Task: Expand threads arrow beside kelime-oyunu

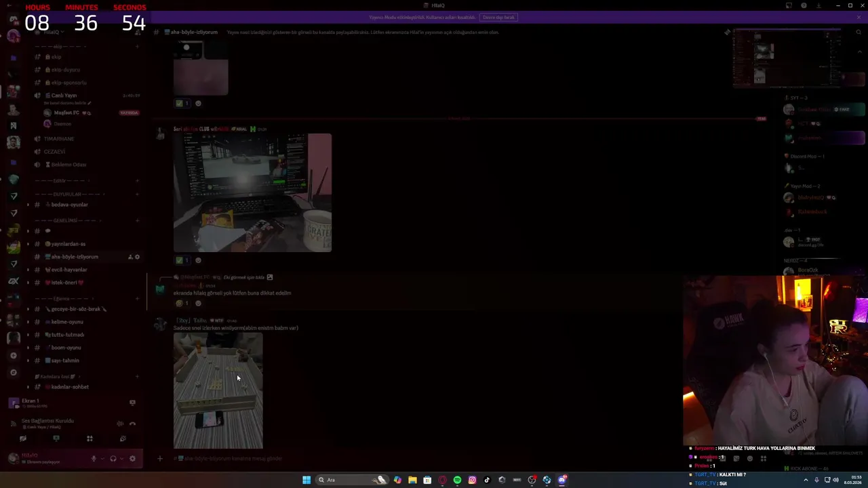Action: click(28, 322)
